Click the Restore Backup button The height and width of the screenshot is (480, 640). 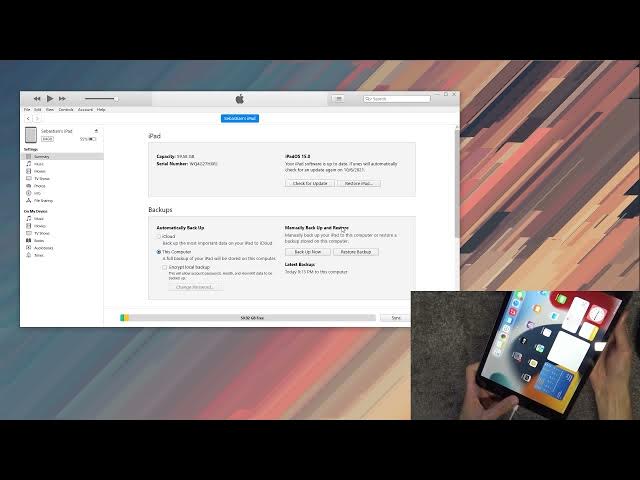point(356,252)
